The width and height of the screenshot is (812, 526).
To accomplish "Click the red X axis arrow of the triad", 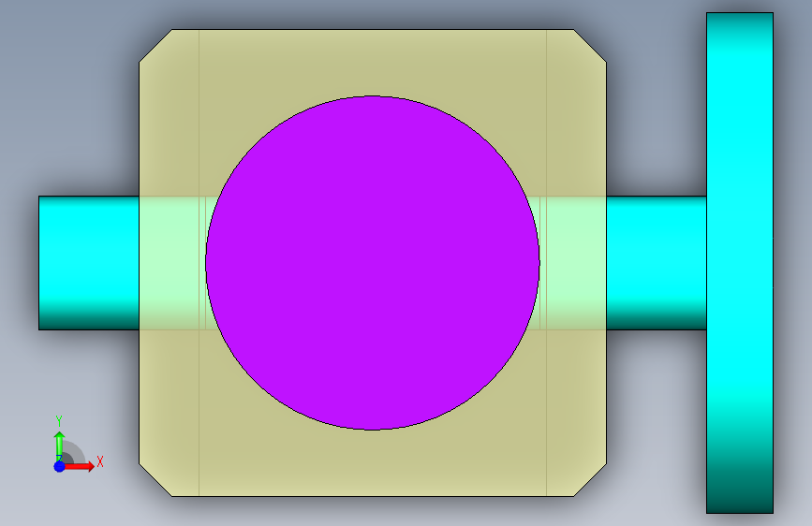I will tap(81, 466).
